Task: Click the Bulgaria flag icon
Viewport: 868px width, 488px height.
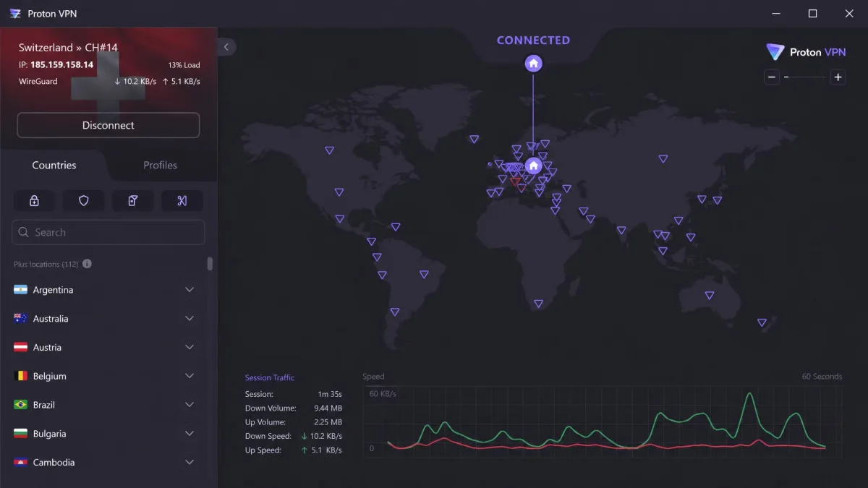Action: [x=21, y=434]
